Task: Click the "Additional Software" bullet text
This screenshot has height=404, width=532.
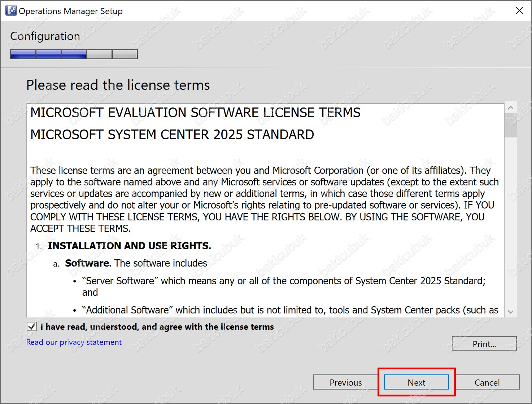Action: 290,310
